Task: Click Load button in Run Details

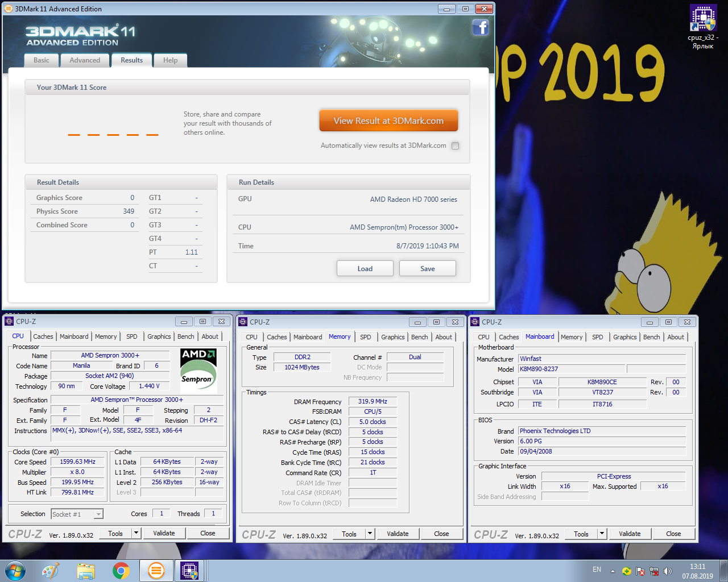Action: [365, 268]
